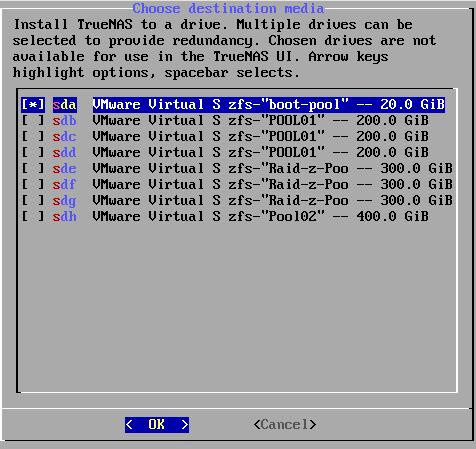Select the sdf device name label

[x=65, y=185]
